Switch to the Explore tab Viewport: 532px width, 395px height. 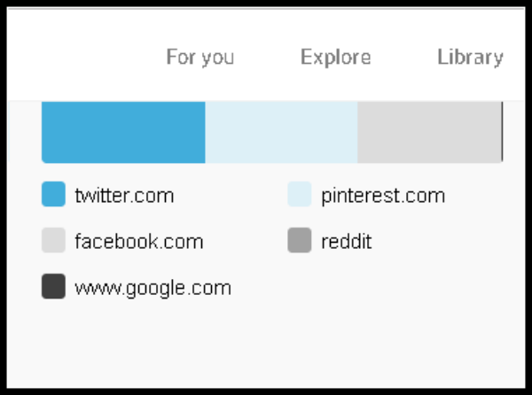[335, 58]
